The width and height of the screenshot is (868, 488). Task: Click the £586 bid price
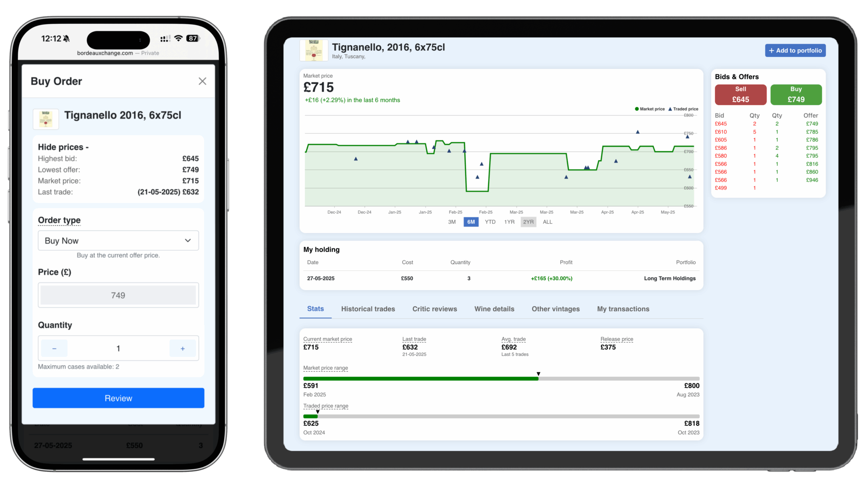[x=721, y=148]
